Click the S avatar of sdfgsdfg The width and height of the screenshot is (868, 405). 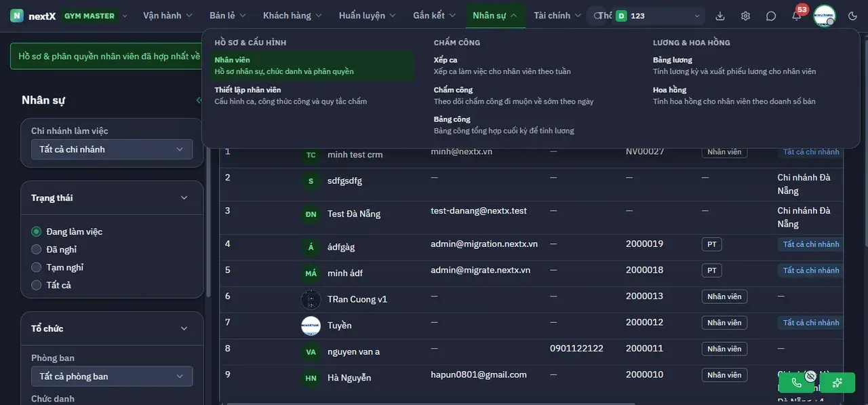[311, 181]
